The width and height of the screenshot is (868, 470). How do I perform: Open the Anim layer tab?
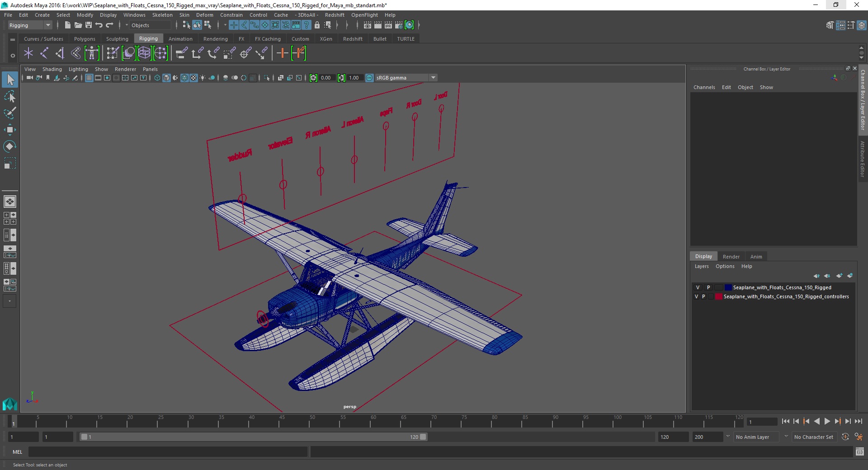tap(756, 257)
